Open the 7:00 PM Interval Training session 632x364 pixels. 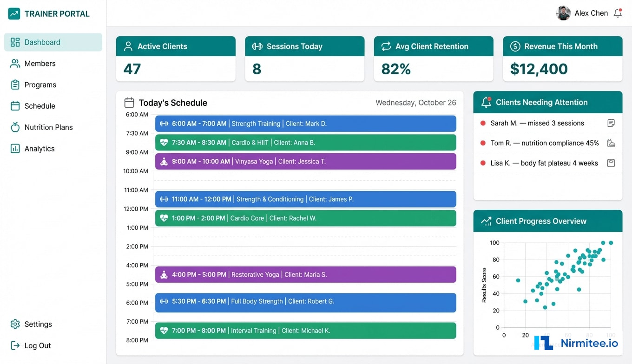(x=305, y=331)
